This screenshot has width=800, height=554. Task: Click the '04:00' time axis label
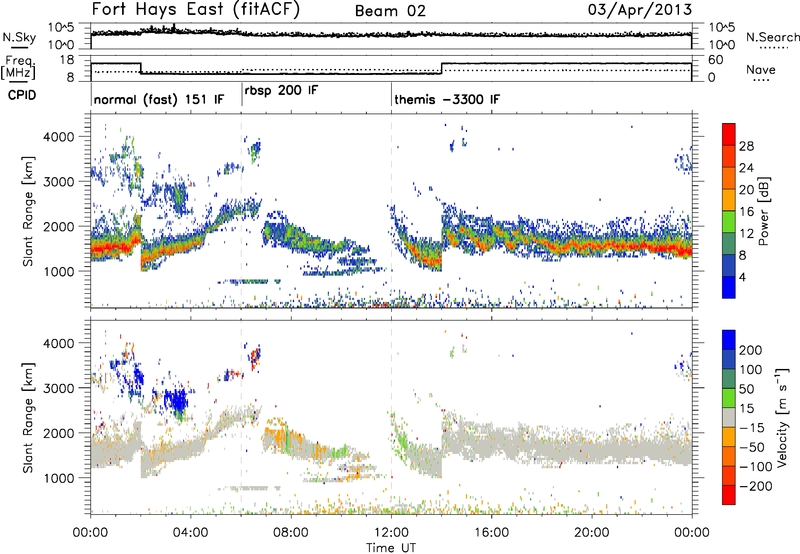click(190, 533)
